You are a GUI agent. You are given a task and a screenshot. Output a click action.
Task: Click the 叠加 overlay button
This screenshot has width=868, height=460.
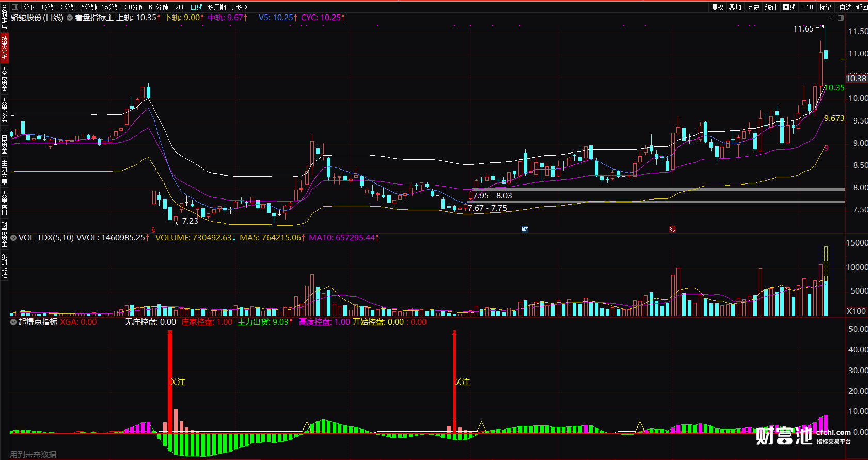pyautogui.click(x=735, y=7)
